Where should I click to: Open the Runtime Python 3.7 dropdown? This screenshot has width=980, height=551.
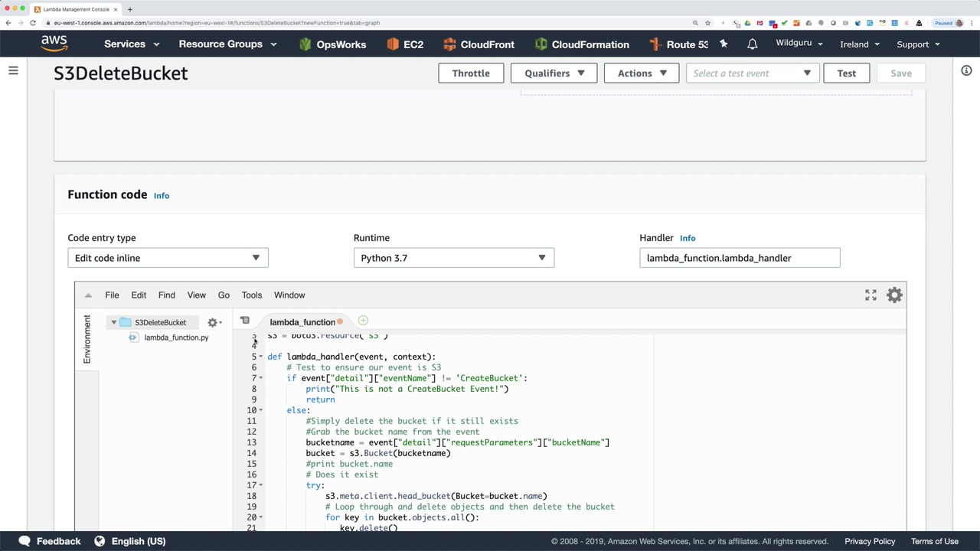point(453,258)
